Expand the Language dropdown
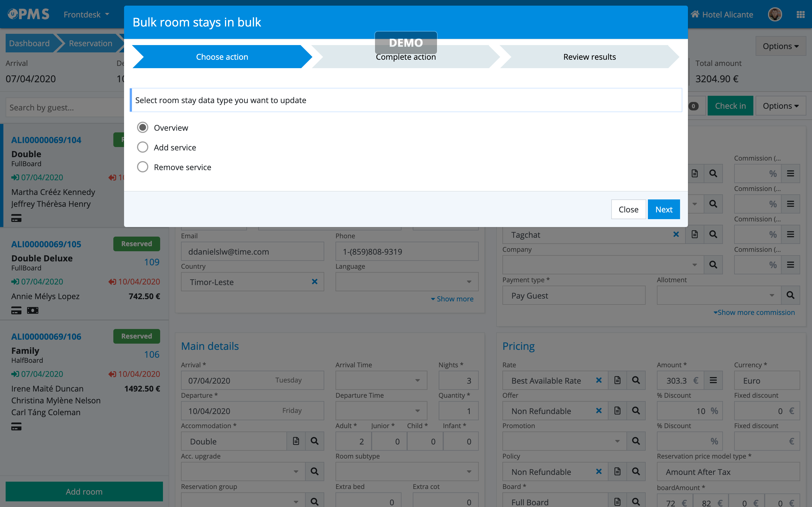Image resolution: width=812 pixels, height=507 pixels. point(469,282)
